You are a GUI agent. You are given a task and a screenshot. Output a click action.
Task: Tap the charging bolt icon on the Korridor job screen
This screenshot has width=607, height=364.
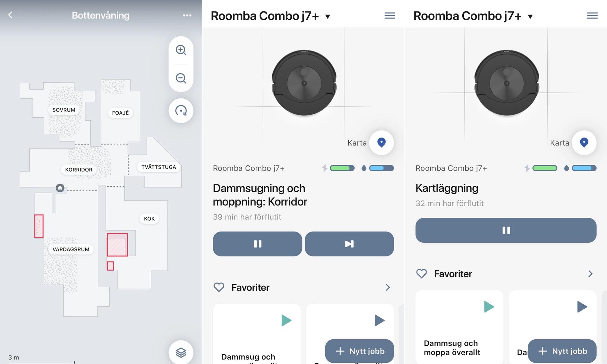click(x=324, y=168)
